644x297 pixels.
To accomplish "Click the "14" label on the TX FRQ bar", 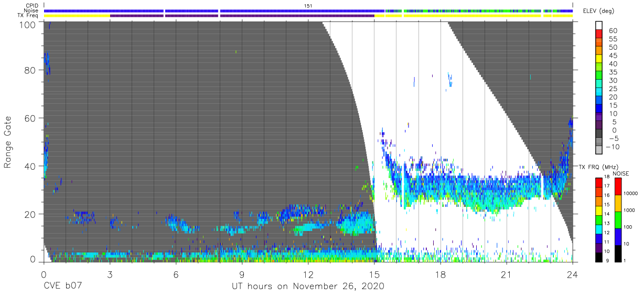I will point(606,214).
